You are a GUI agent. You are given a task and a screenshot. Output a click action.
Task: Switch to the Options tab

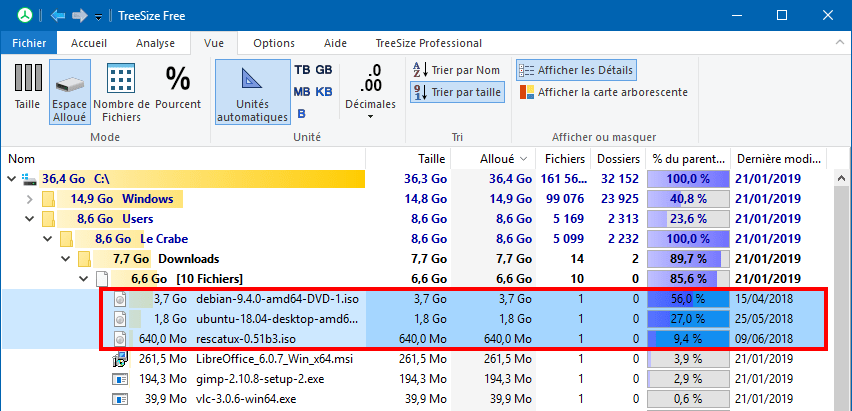click(x=274, y=43)
